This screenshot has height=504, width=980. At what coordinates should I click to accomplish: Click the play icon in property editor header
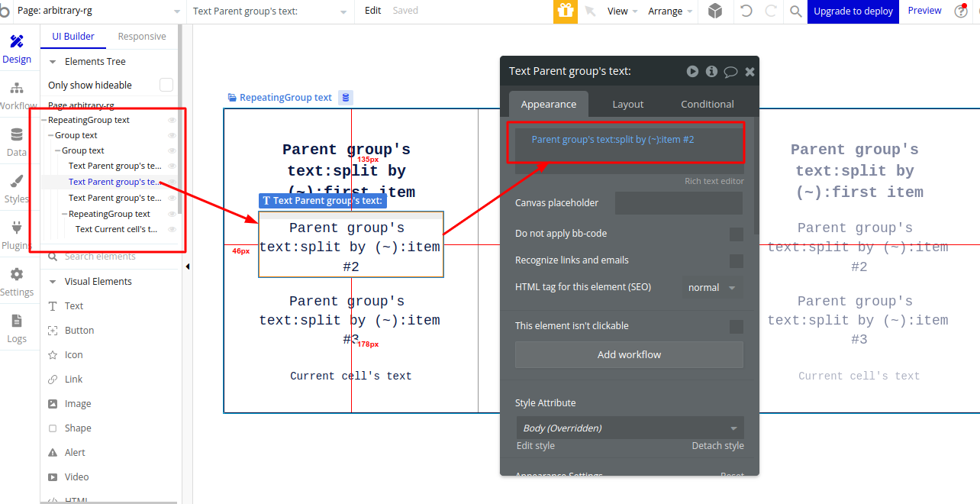tap(692, 71)
